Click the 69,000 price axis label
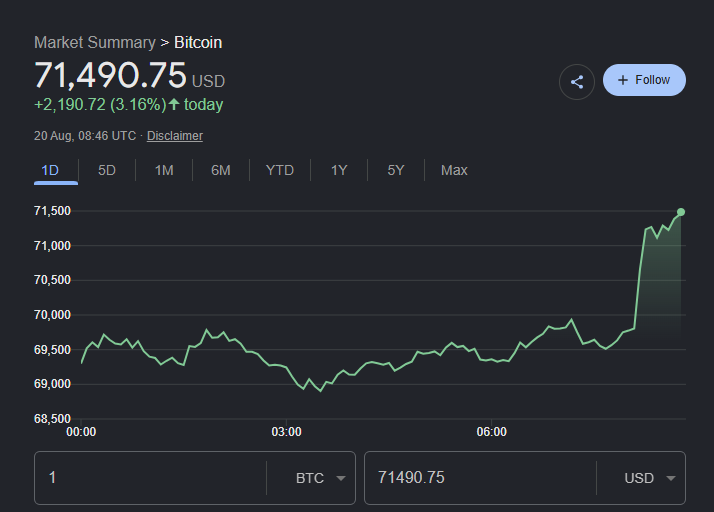This screenshot has width=714, height=512. tap(52, 384)
